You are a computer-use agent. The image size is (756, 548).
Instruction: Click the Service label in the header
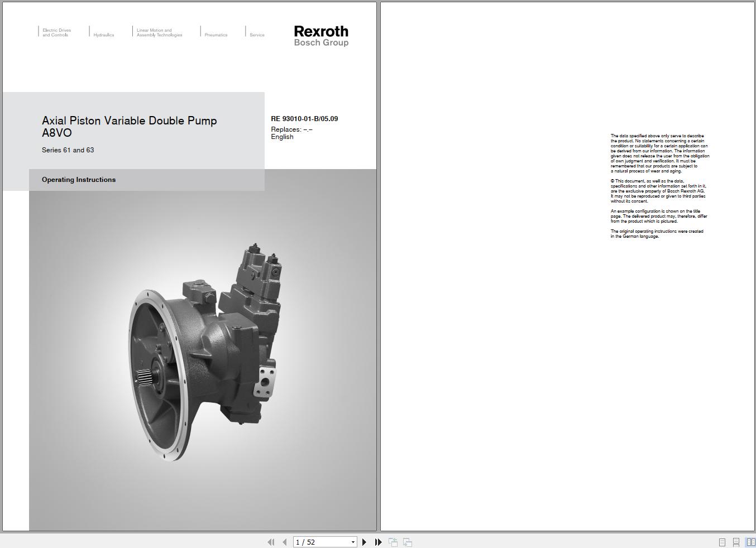[256, 34]
